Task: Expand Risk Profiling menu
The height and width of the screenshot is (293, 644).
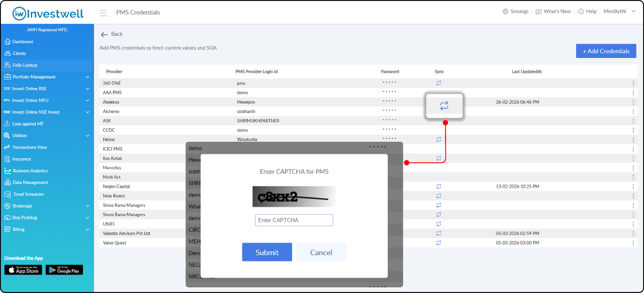Action: tap(87, 218)
